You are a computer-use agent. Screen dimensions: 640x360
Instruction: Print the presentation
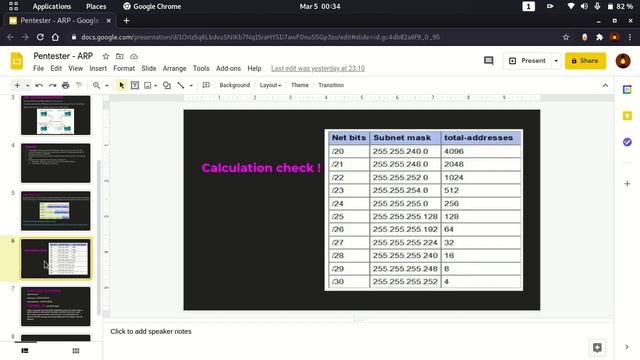[x=66, y=85]
